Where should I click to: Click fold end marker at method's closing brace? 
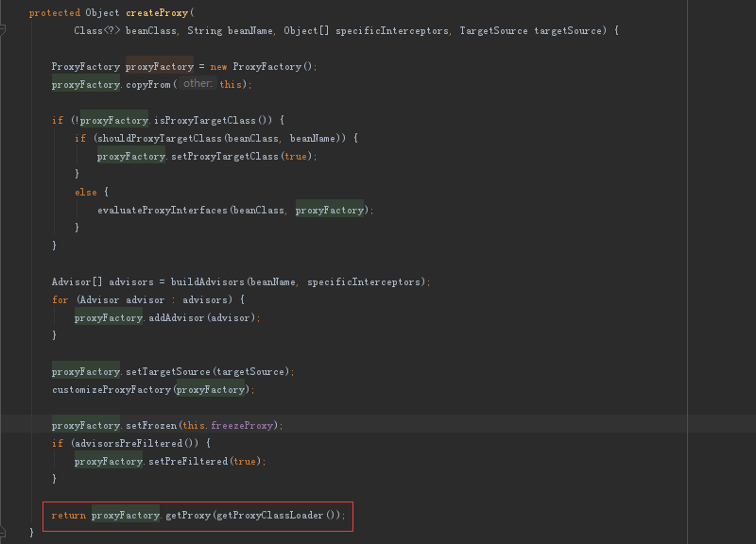(3, 532)
